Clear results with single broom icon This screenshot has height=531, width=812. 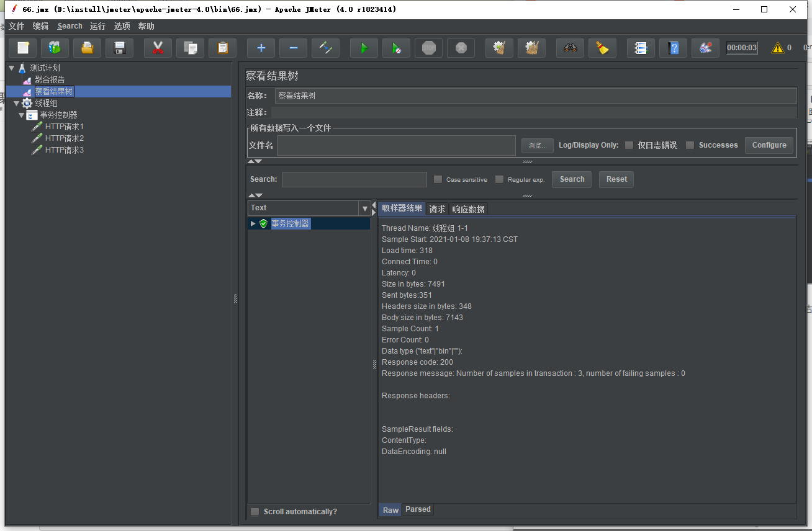[x=500, y=48]
